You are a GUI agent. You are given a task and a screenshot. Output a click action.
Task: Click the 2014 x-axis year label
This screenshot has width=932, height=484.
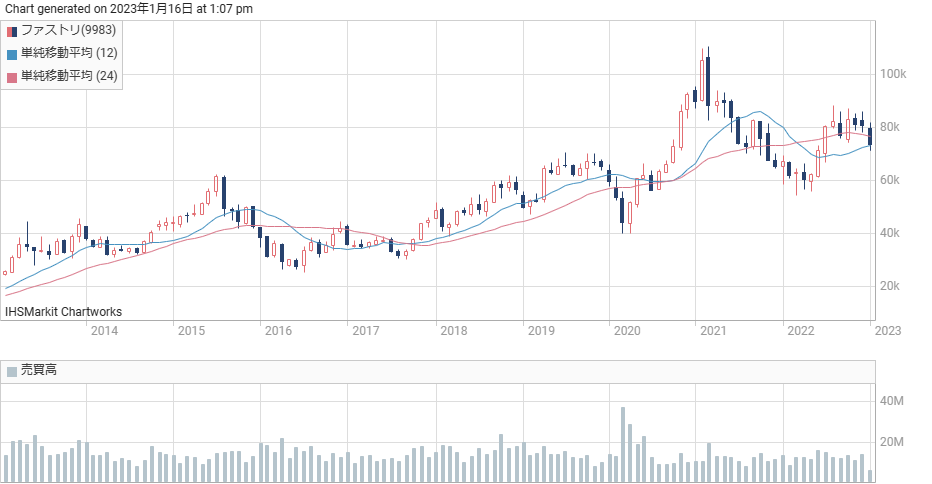click(x=104, y=331)
